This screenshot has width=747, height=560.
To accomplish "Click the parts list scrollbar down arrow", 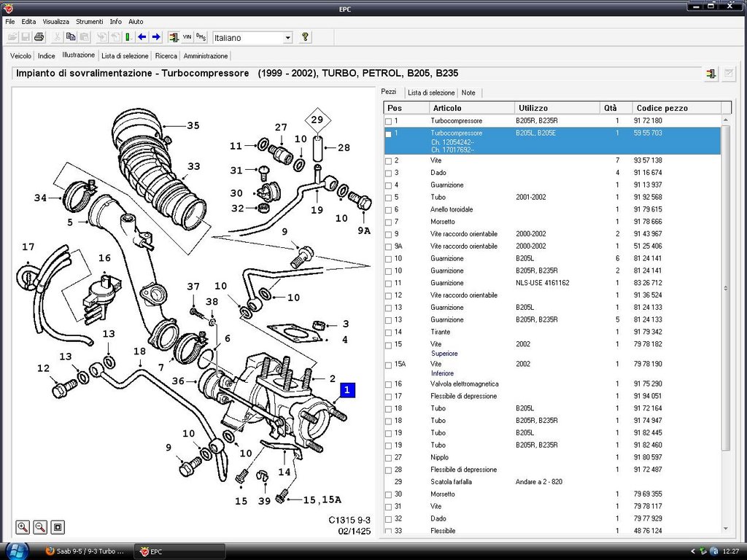I will (x=726, y=529).
